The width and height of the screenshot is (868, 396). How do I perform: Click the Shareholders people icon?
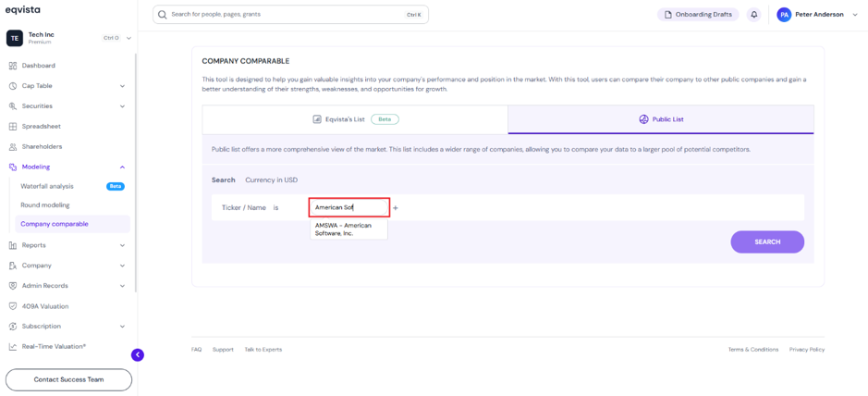point(13,147)
